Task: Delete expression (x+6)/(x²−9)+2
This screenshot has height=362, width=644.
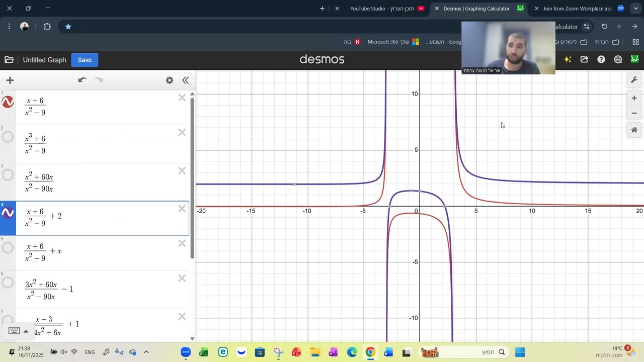Action: coord(182,209)
